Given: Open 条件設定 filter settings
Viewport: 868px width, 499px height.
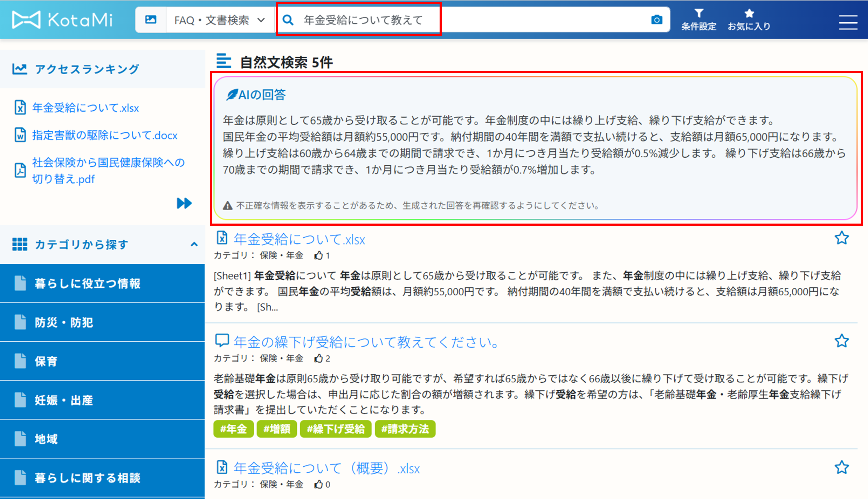Looking at the screenshot, I should 698,20.
